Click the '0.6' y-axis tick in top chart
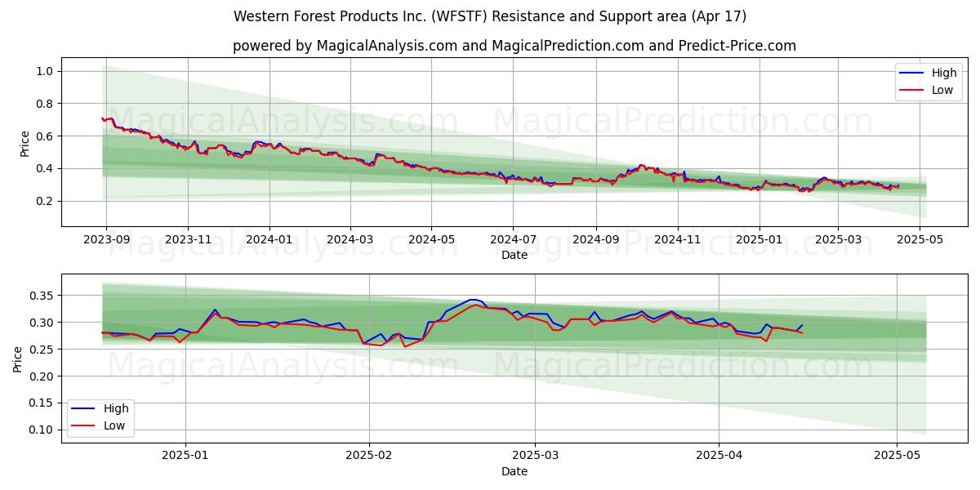Viewport: 980px width, 490px height. [x=45, y=136]
